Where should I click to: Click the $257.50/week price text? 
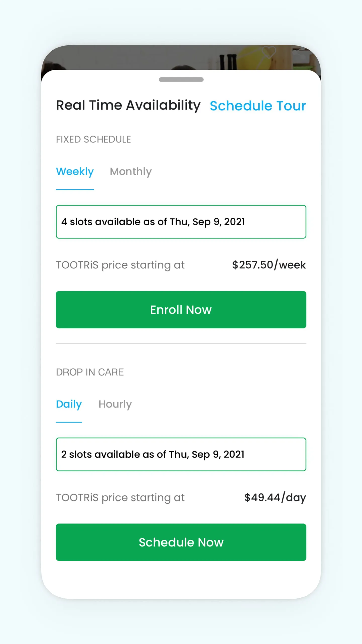[269, 265]
